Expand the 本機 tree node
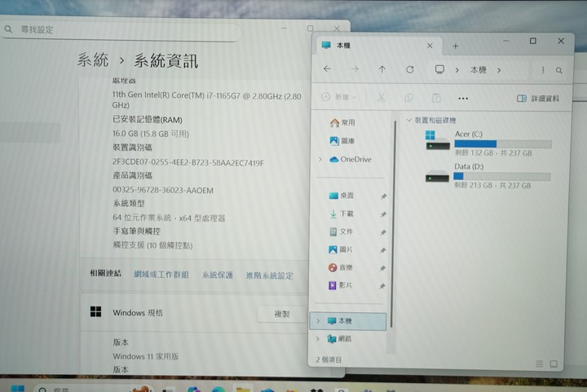The image size is (587, 392). [x=318, y=321]
